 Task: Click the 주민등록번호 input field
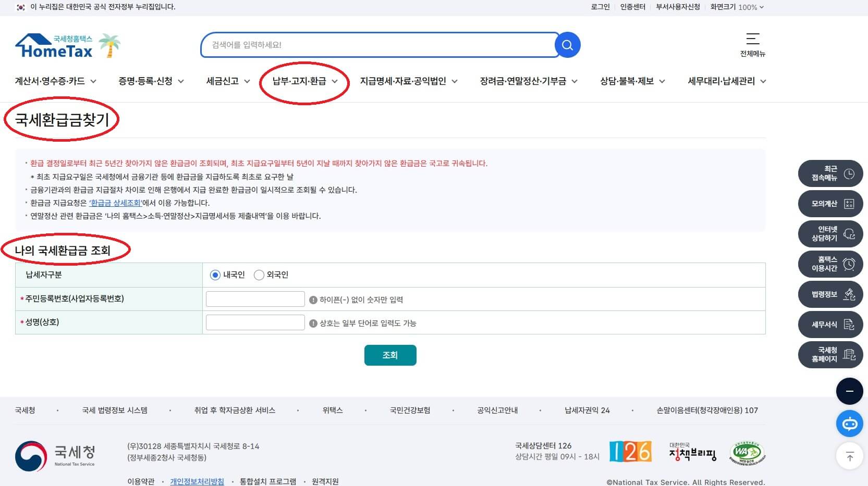(255, 298)
